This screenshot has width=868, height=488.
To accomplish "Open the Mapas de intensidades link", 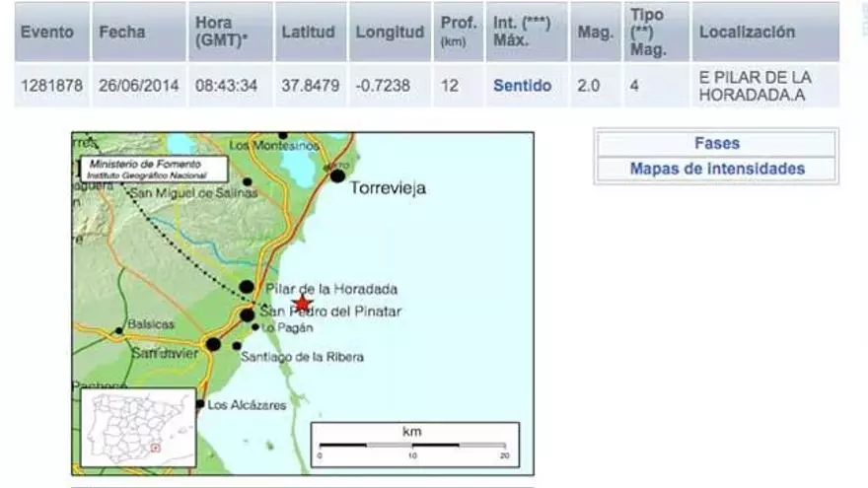I will (x=716, y=169).
